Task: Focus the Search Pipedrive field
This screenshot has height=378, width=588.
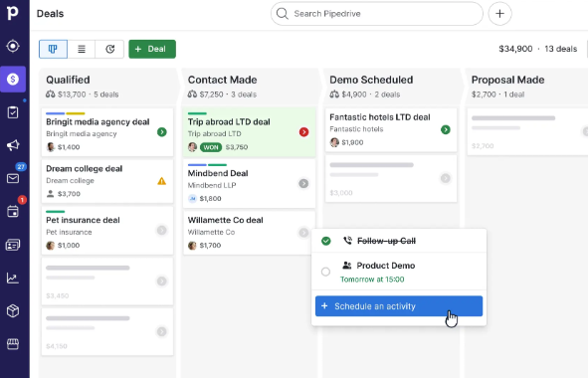Action: tap(377, 14)
